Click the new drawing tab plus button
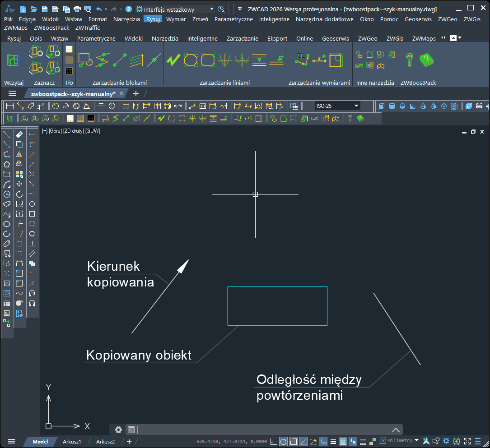The height and width of the screenshot is (448, 490). tap(136, 93)
